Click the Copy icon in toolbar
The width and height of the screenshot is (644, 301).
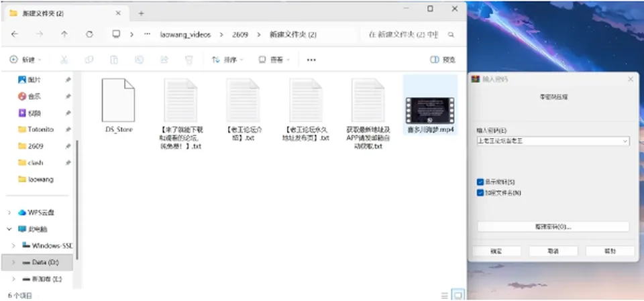pos(89,60)
